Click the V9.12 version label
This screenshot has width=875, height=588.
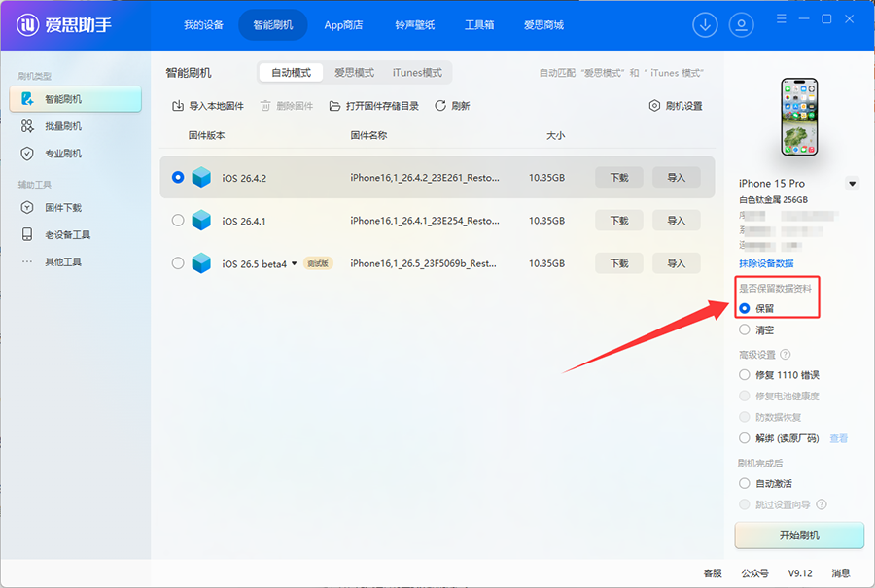[800, 573]
